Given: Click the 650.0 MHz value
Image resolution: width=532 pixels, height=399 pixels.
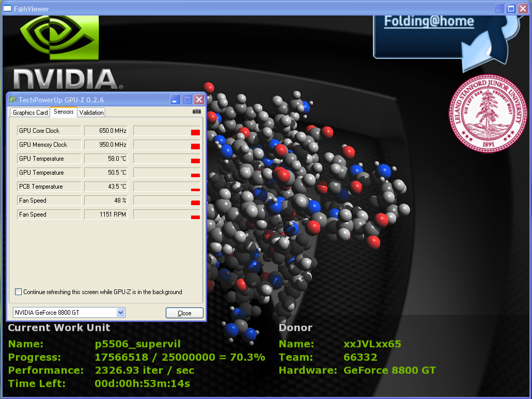Looking at the screenshot, I should pyautogui.click(x=106, y=131).
